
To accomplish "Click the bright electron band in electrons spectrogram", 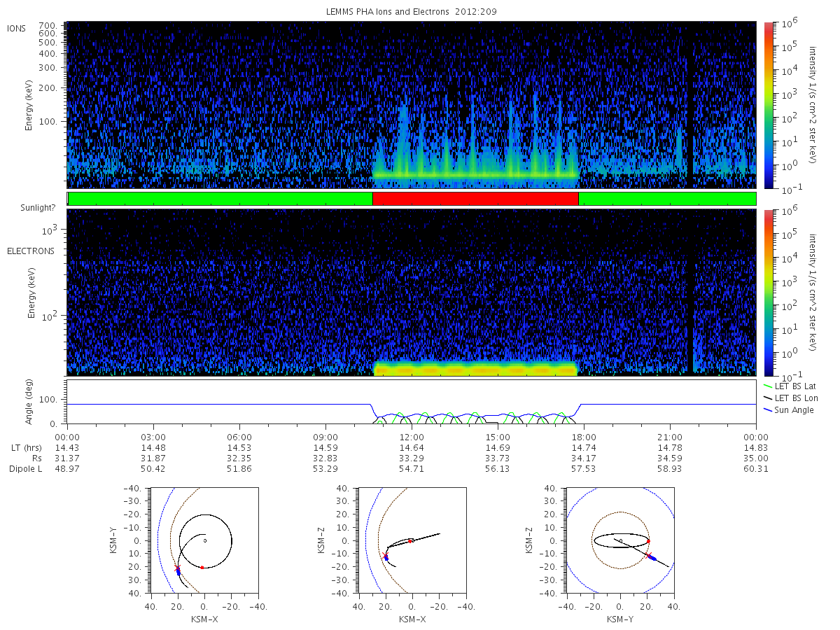I will (475, 368).
